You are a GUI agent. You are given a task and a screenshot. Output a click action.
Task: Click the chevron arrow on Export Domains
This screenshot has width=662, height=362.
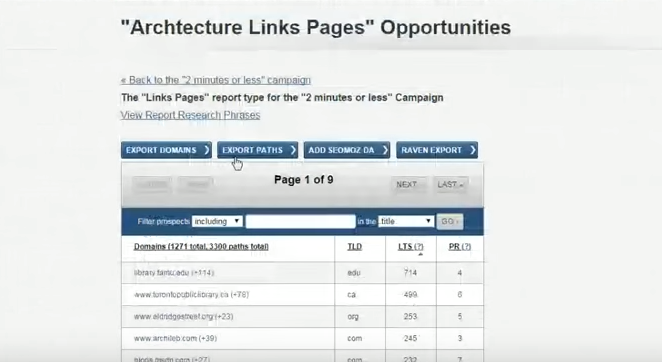pyautogui.click(x=206, y=150)
